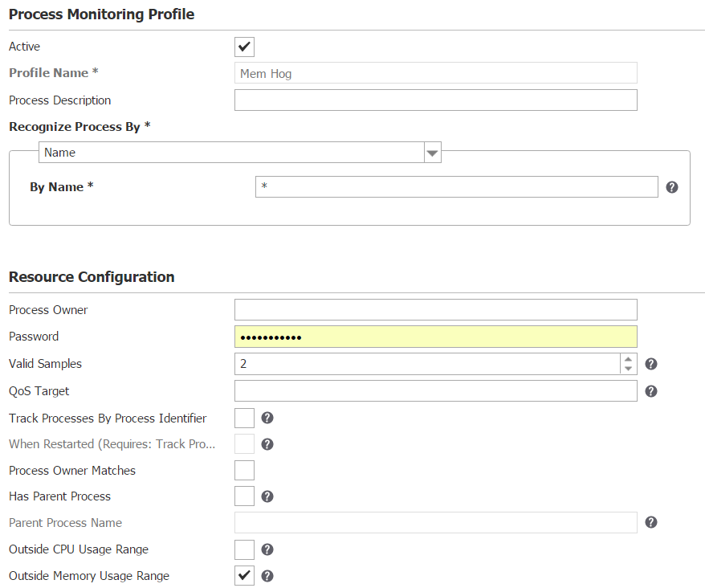The height and width of the screenshot is (588, 705).
Task: Enable Process Owner Matches
Action: point(243,470)
